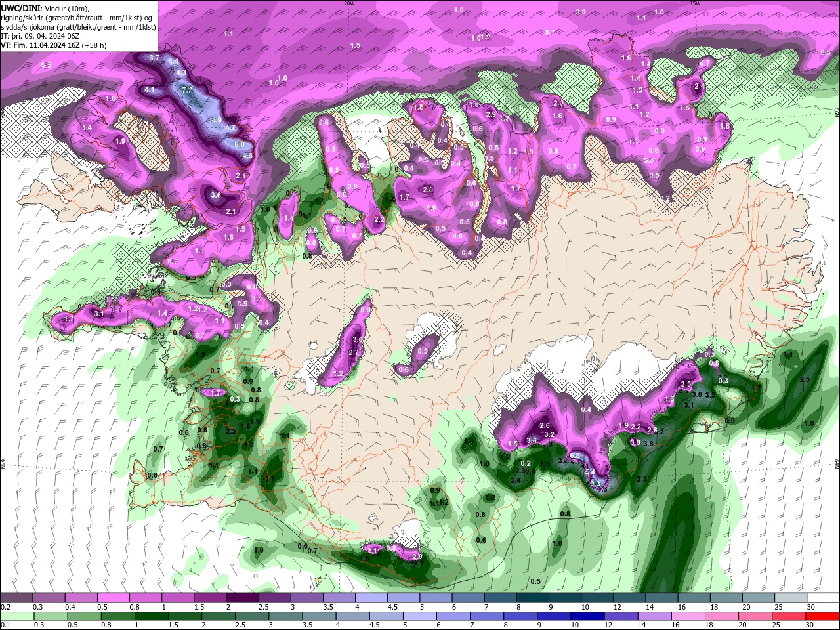Click the 2.6 snowfall value on the map
The height and width of the screenshot is (630, 840).
pos(545,426)
